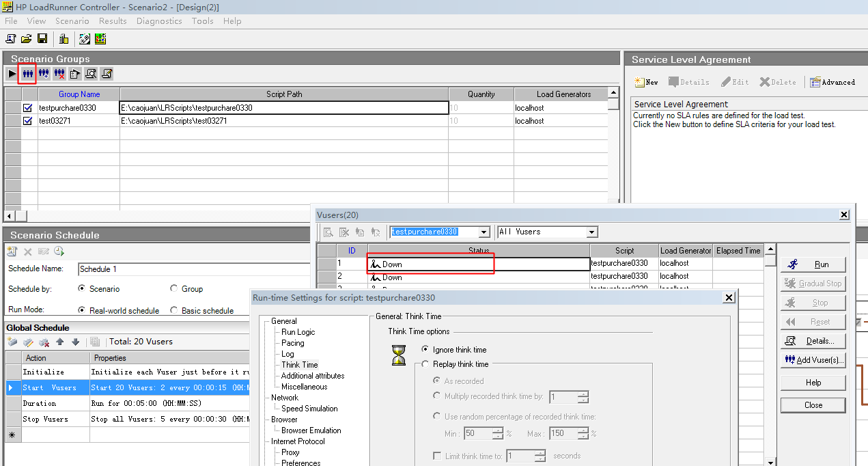The height and width of the screenshot is (466, 868).
Task: Open Advanced SLA options
Action: 832,82
